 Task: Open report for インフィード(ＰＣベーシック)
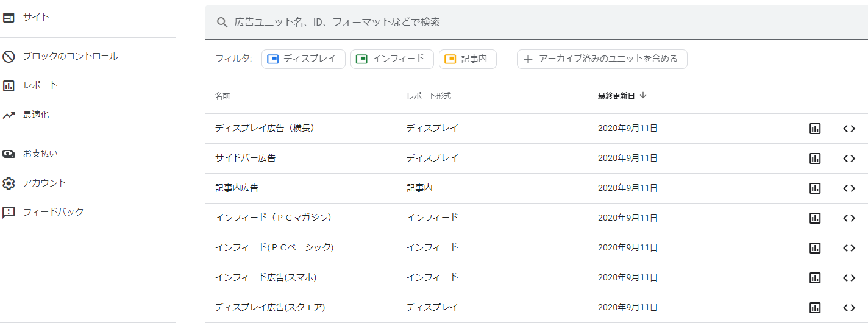(815, 248)
